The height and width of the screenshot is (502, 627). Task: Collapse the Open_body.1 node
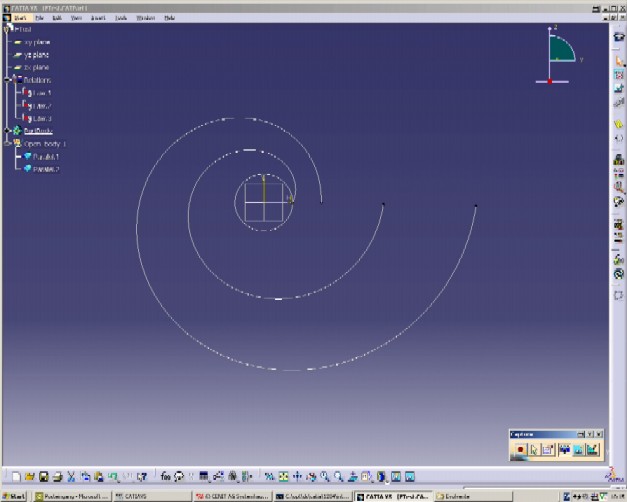click(7, 144)
